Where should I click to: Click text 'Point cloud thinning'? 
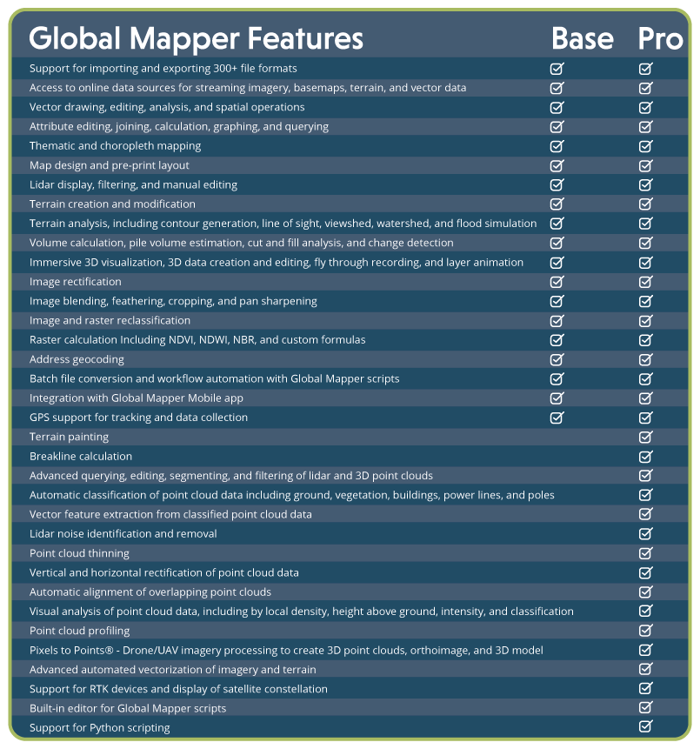tap(79, 553)
